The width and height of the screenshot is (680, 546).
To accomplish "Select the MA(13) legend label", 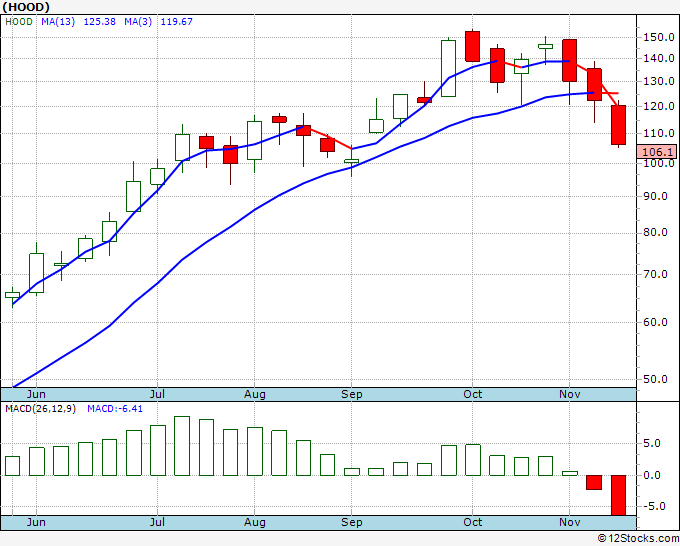I will (x=58, y=22).
